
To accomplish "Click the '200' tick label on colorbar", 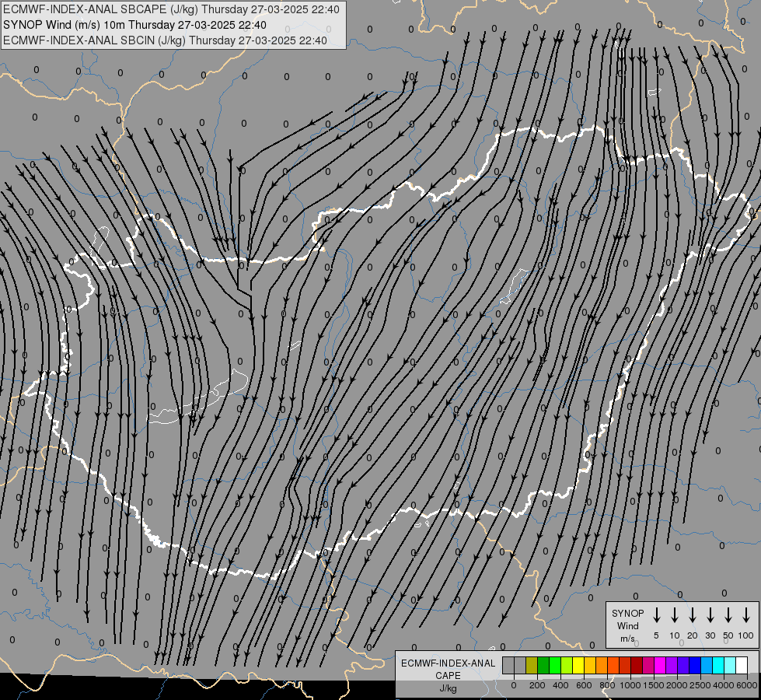I will point(537,685).
